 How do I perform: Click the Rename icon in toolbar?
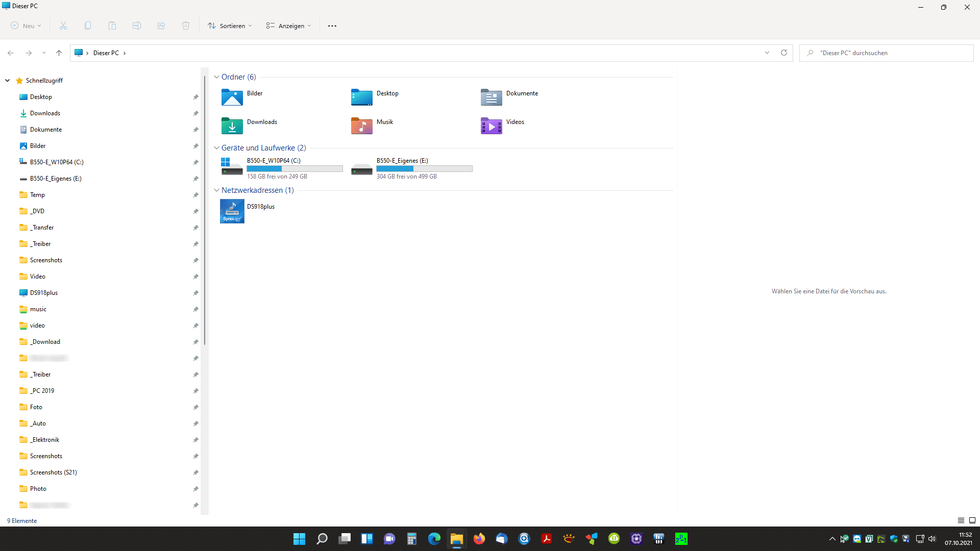click(137, 26)
